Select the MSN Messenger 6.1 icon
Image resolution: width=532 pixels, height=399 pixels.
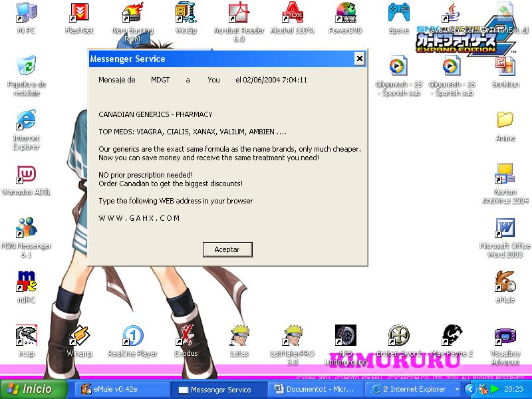26,237
